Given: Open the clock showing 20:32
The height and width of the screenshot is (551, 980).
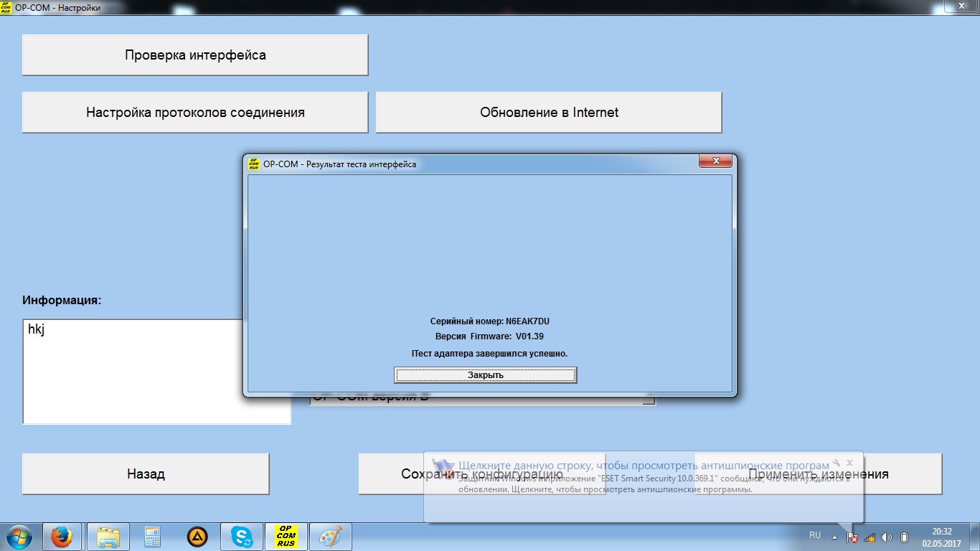Looking at the screenshot, I should click(941, 537).
